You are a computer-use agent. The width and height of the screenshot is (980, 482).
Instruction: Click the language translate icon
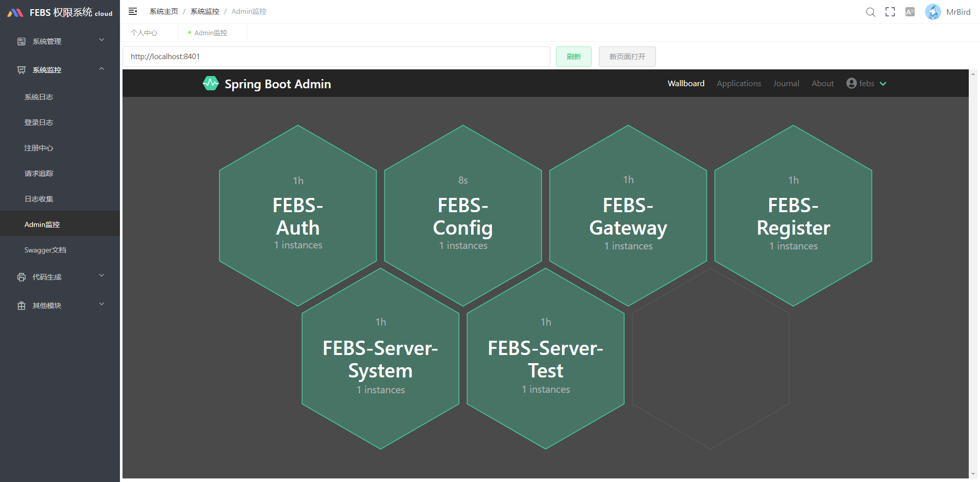coord(910,12)
